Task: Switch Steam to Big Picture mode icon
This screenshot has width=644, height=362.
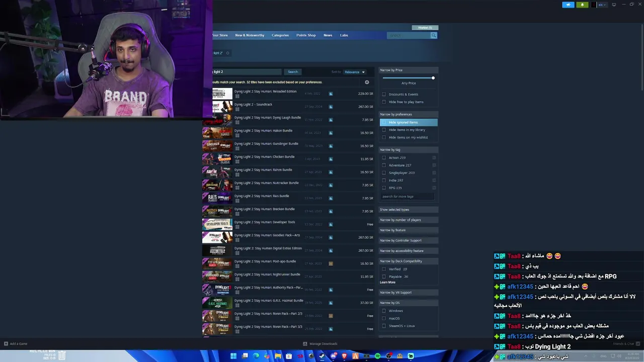Action: (x=614, y=5)
